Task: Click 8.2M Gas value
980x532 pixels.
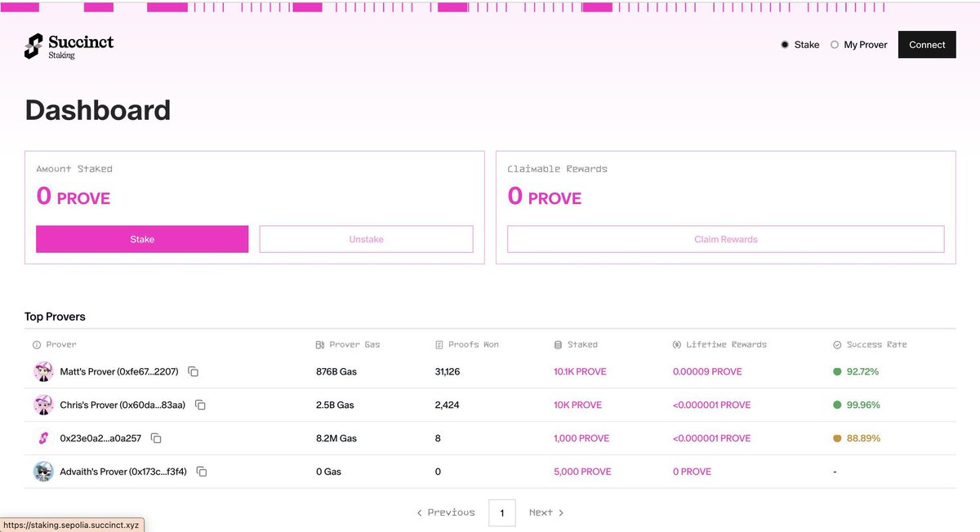Action: pyautogui.click(x=336, y=438)
